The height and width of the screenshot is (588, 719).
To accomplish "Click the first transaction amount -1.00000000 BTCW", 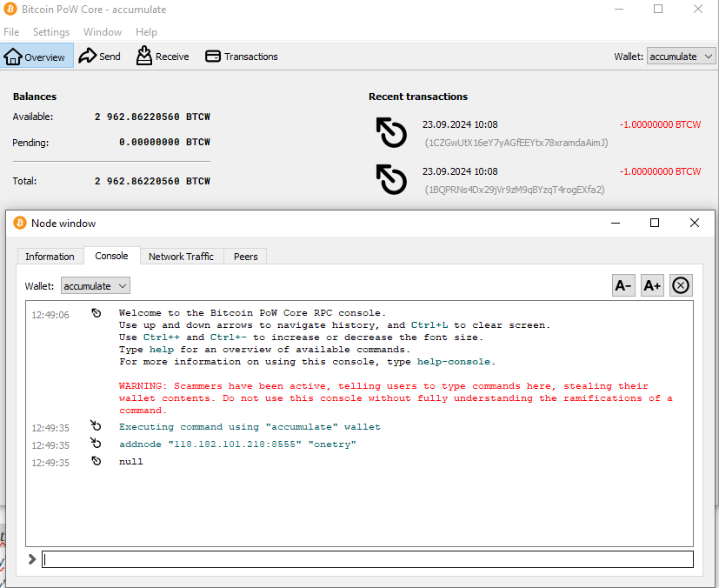I will tap(660, 124).
